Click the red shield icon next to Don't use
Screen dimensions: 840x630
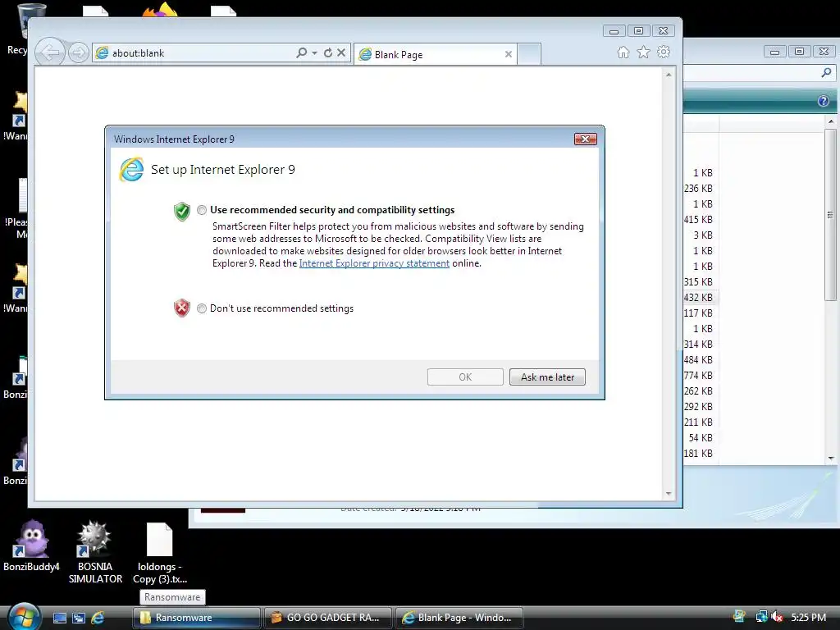point(182,308)
